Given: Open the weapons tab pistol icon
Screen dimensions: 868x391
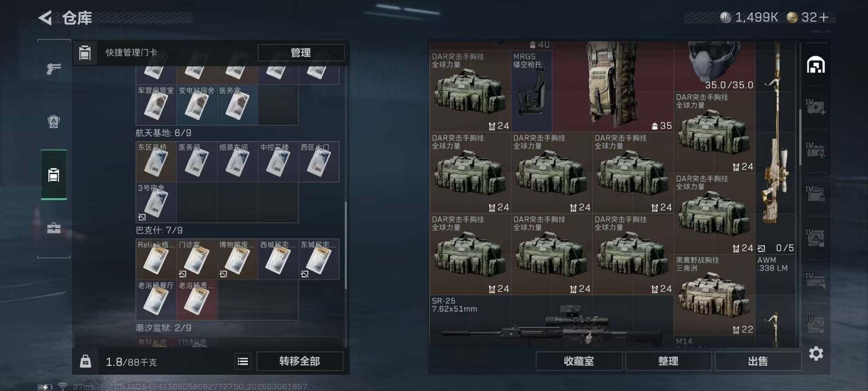Looking at the screenshot, I should [x=54, y=69].
